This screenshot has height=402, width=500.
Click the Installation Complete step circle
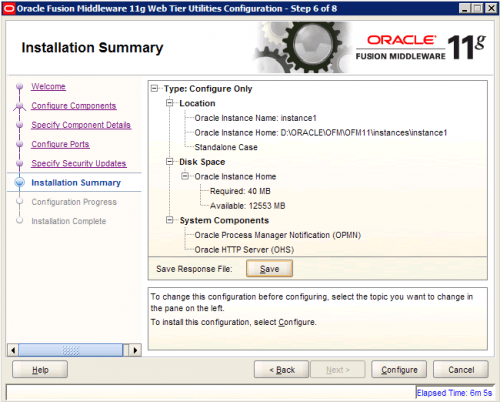[20, 220]
